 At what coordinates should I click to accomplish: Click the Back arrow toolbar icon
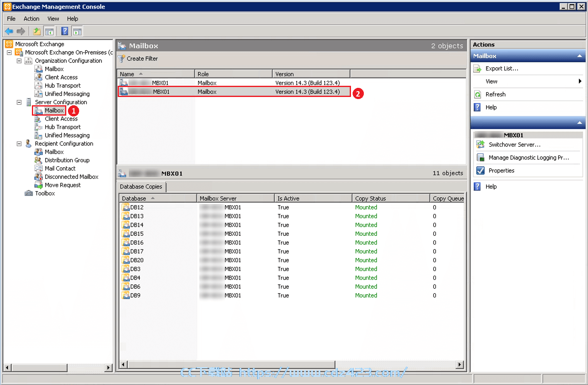[x=9, y=31]
